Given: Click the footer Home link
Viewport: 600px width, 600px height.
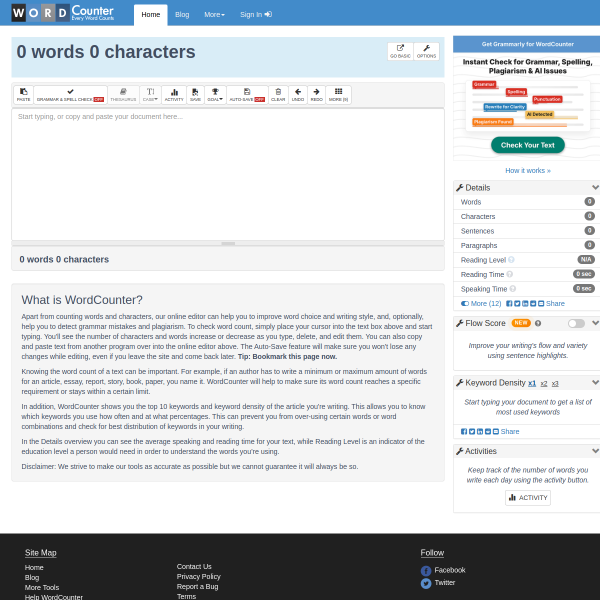Looking at the screenshot, I should point(34,567).
